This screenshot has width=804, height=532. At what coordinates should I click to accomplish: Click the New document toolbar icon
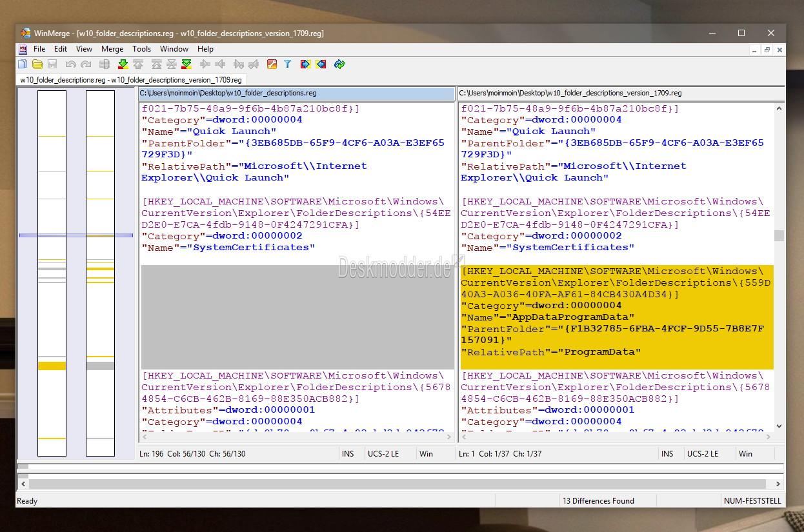pyautogui.click(x=23, y=64)
